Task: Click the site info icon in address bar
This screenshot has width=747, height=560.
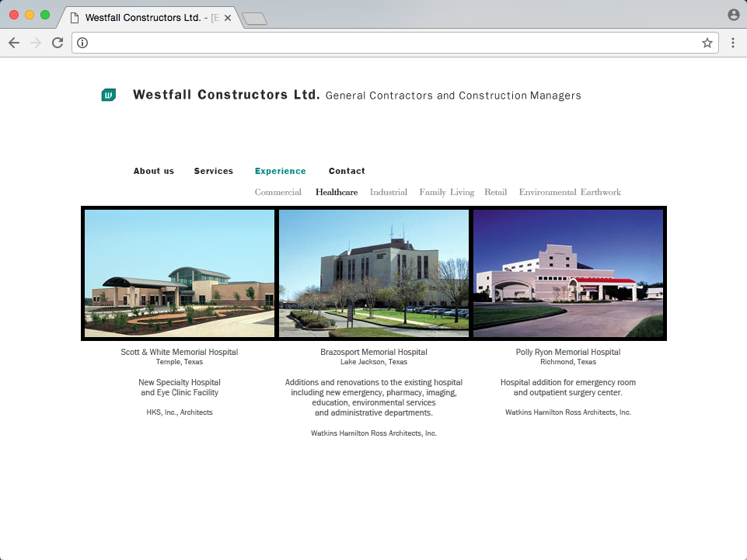Action: click(82, 43)
